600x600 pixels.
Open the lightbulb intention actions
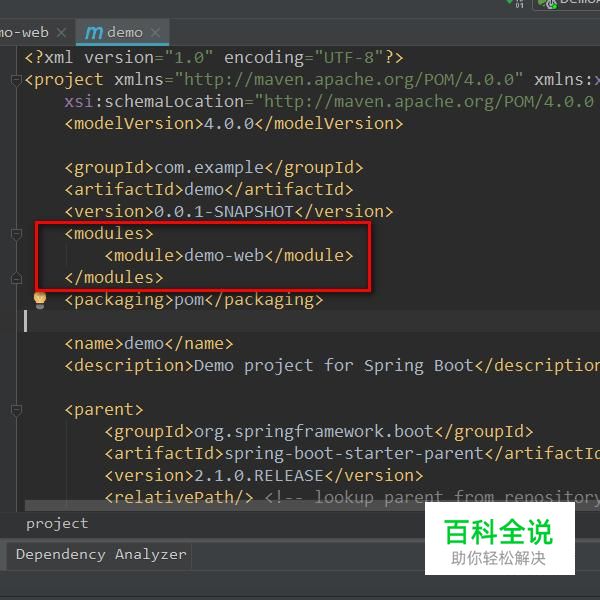(40, 300)
